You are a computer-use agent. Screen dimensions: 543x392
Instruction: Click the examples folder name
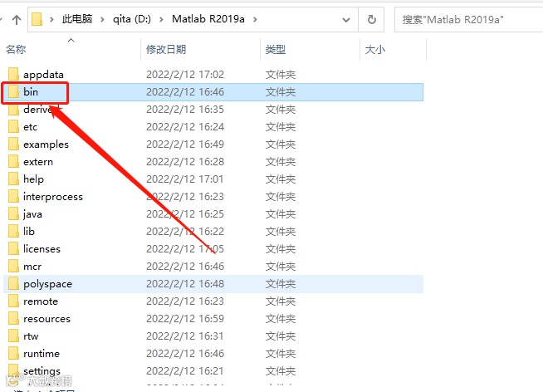click(46, 145)
